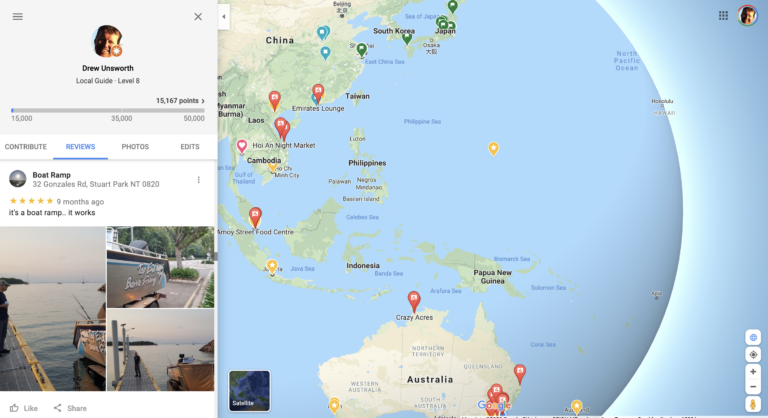The width and height of the screenshot is (768, 418).
Task: Collapse the side panel arrow
Action: point(224,17)
